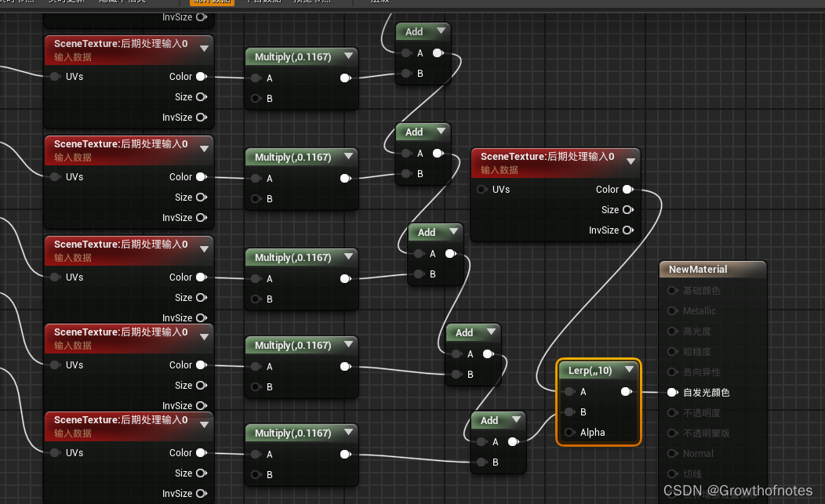The image size is (825, 504).
Task: Click B pin of Add node feeding Lerp
Action: click(x=482, y=462)
